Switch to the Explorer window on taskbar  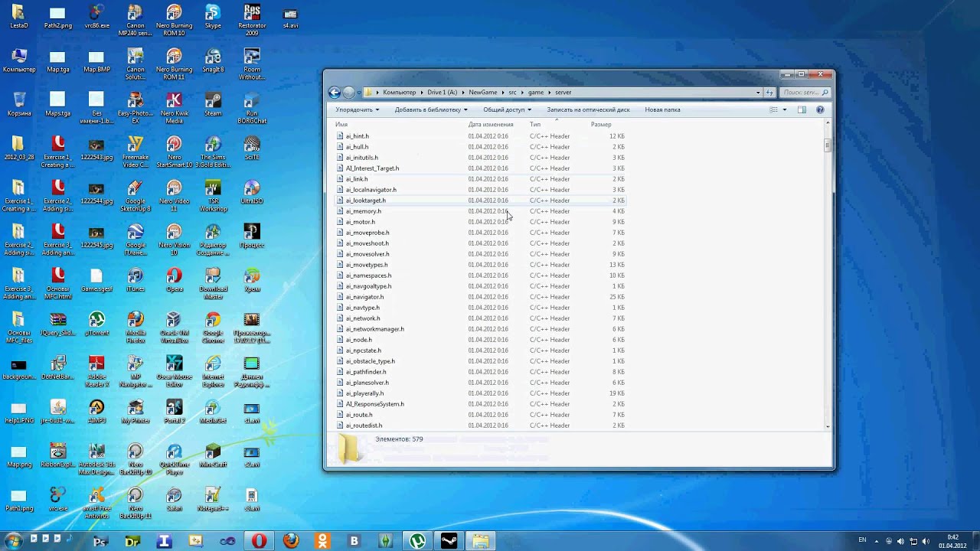pos(480,541)
